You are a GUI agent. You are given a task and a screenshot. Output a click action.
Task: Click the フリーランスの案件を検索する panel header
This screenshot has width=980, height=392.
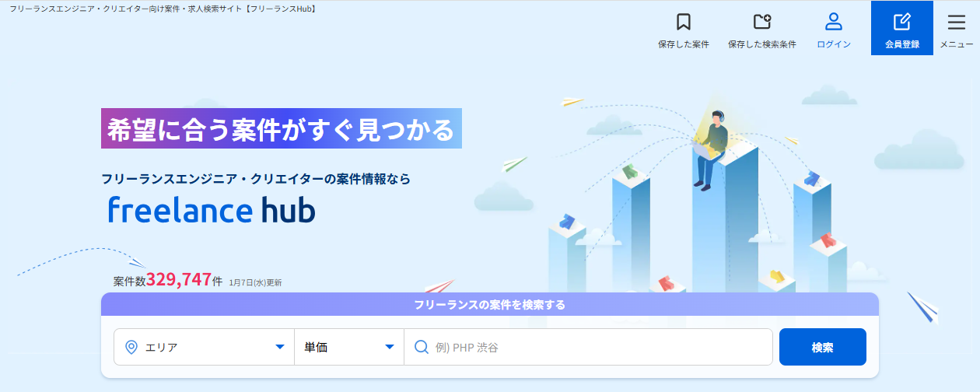coord(489,304)
